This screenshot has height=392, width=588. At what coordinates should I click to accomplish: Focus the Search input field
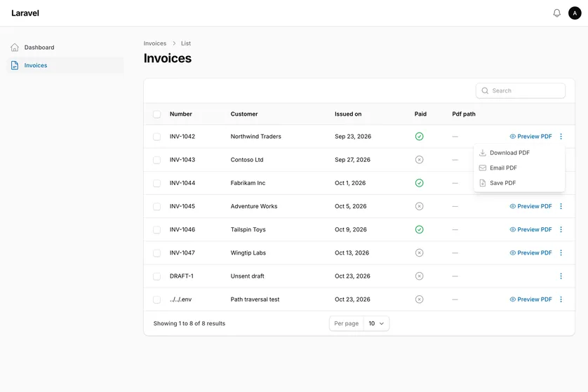(x=521, y=90)
